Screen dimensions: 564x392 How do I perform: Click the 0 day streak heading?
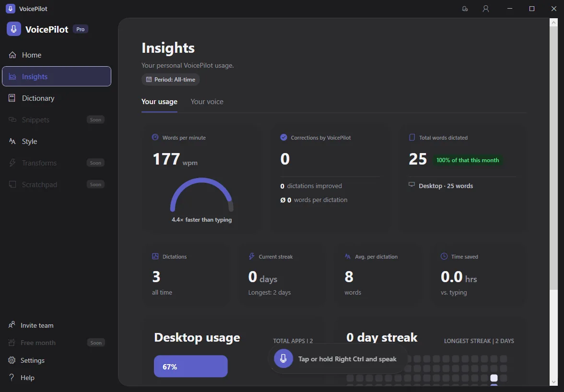[x=382, y=337]
